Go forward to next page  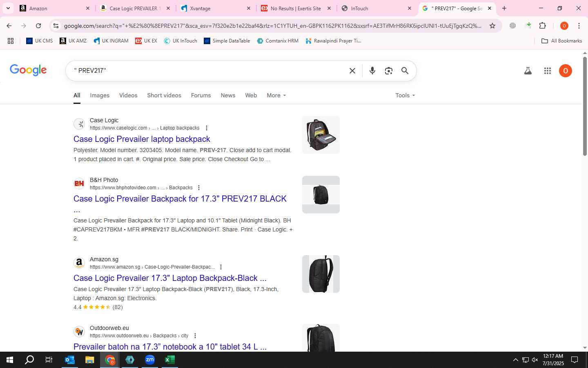click(x=24, y=26)
